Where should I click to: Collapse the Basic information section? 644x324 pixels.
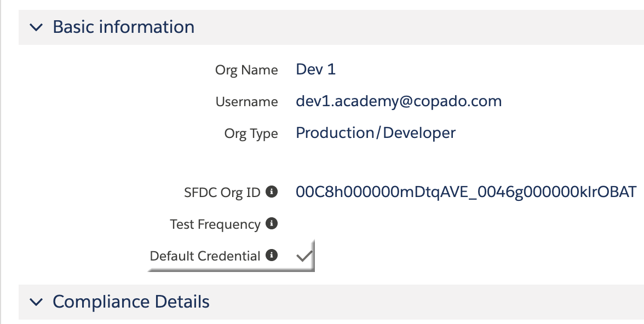pos(37,27)
